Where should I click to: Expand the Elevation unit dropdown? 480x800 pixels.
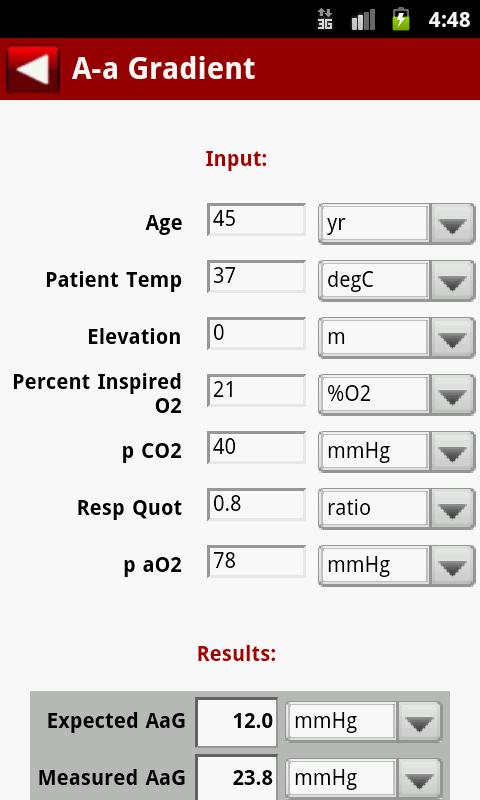click(x=396, y=338)
